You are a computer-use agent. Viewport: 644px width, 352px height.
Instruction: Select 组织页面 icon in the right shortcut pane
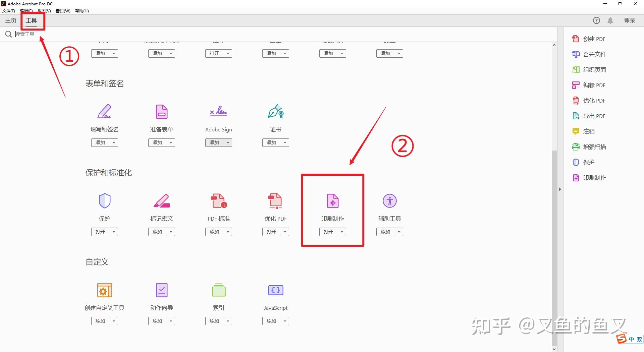pyautogui.click(x=576, y=70)
